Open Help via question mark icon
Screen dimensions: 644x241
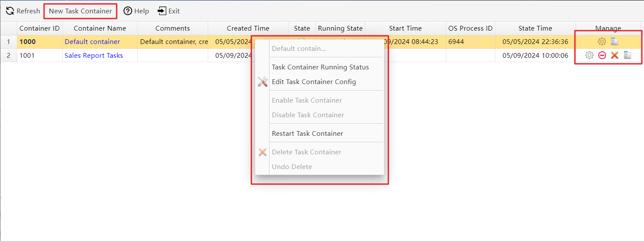(128, 11)
